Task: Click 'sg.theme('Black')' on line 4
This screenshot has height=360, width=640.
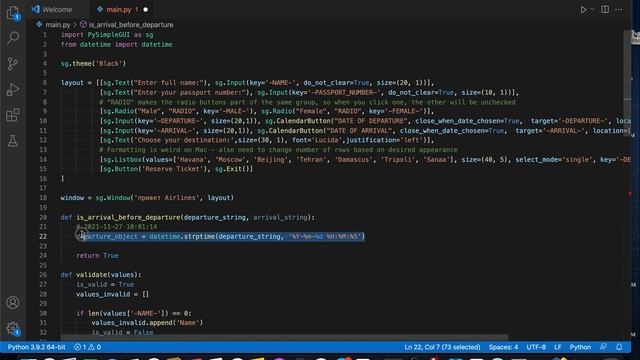Action: (93, 63)
